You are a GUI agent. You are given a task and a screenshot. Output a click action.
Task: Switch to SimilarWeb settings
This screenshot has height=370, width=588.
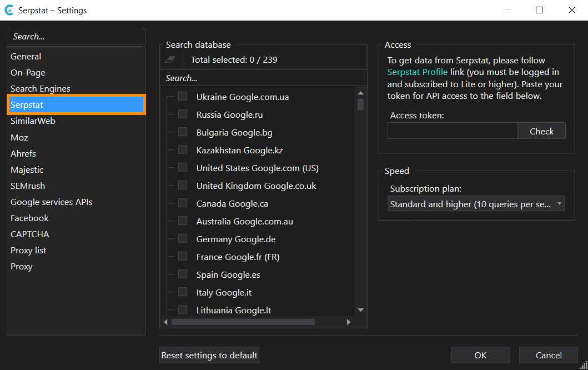click(x=76, y=121)
